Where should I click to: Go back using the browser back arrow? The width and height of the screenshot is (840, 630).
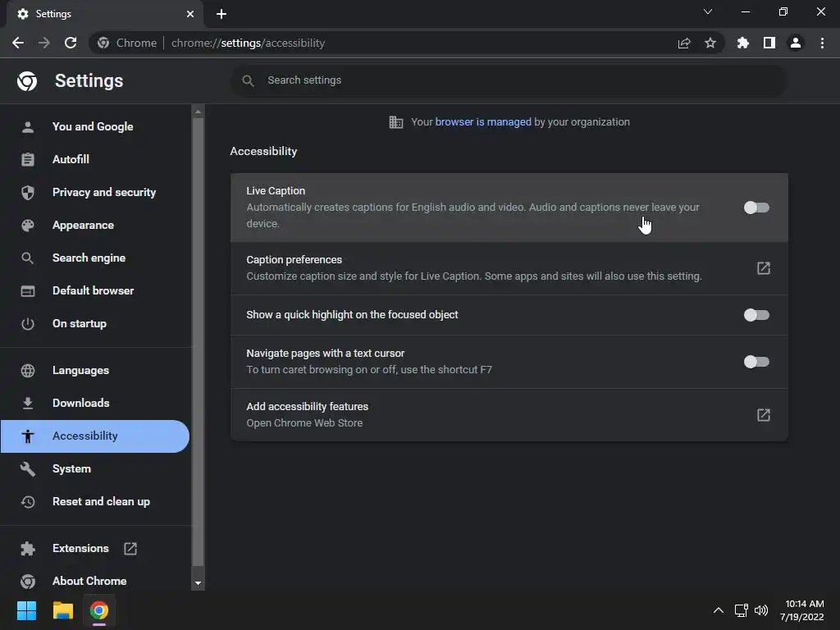pyautogui.click(x=18, y=43)
